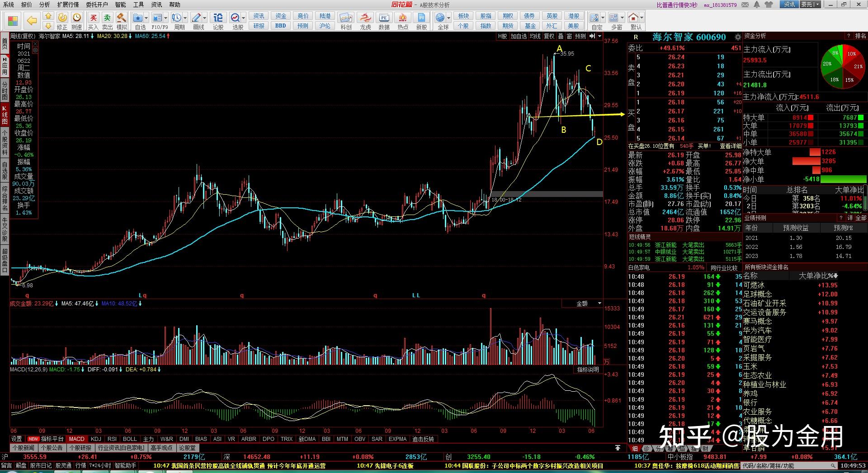Expand the F10/F9 dropdown arrow

(x=166, y=18)
